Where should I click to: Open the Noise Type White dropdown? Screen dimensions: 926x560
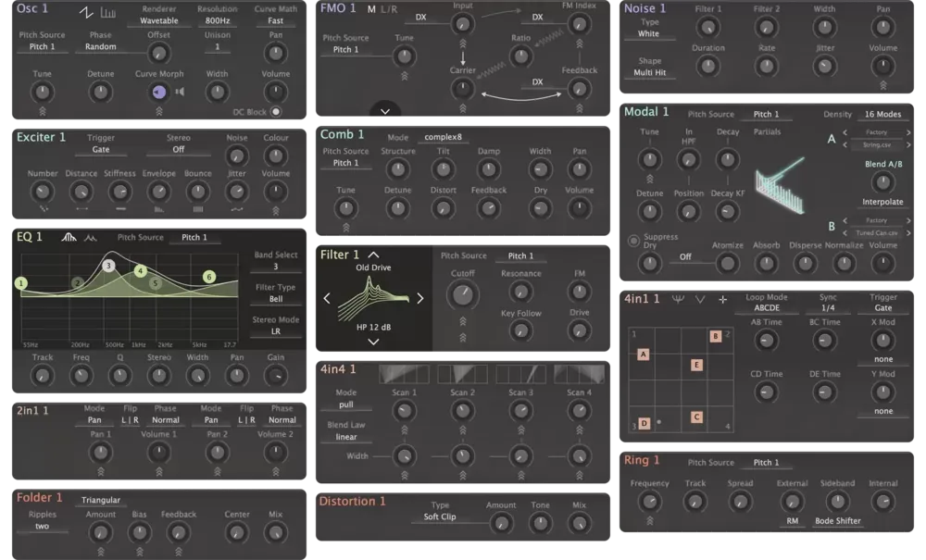648,33
